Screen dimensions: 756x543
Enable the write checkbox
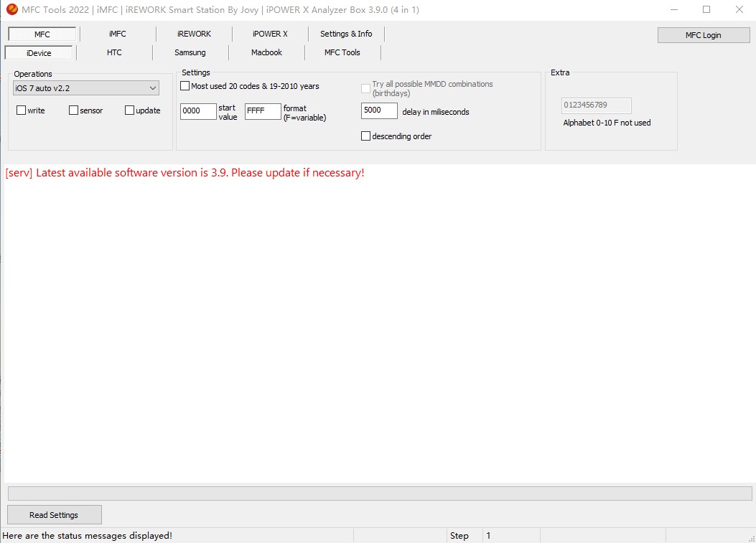tap(22, 110)
